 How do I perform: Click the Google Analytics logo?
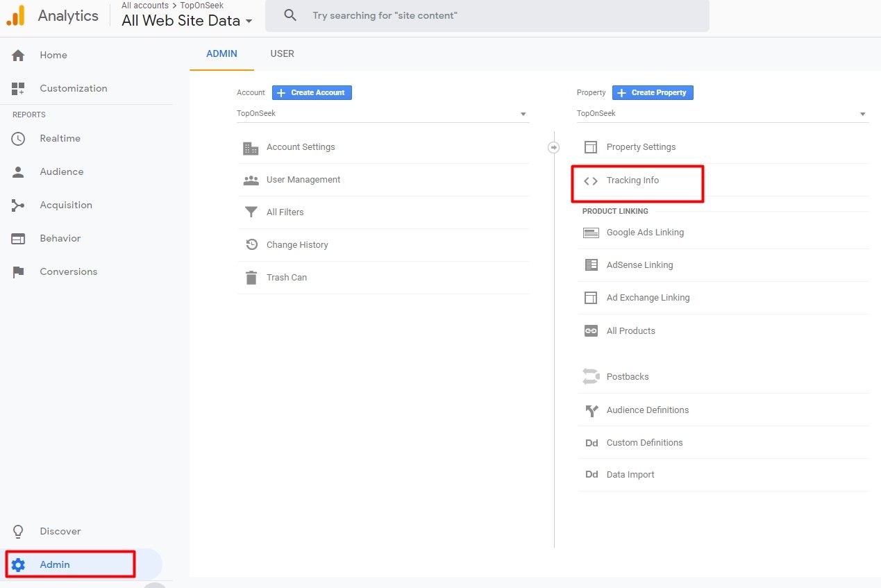pyautogui.click(x=16, y=15)
